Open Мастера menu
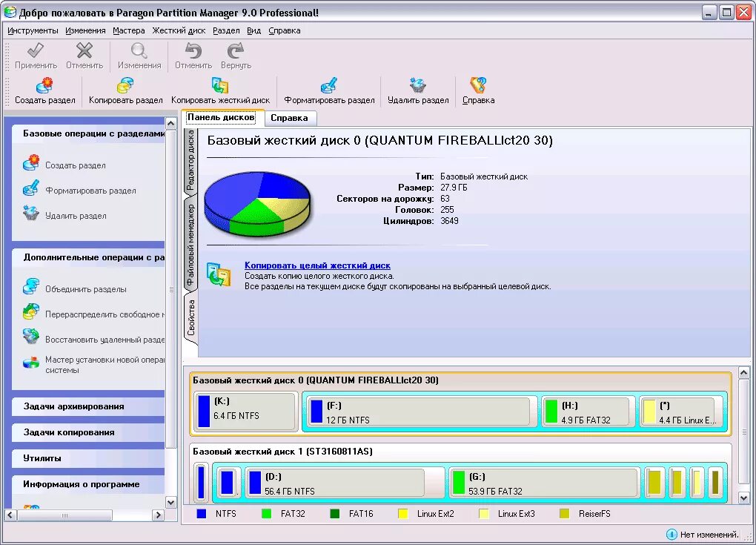756x545 pixels. [129, 30]
